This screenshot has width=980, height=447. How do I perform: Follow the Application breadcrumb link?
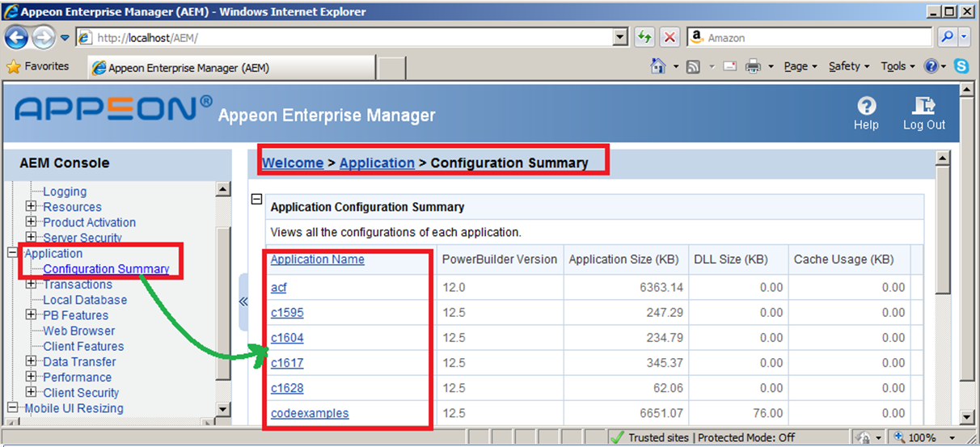click(377, 162)
